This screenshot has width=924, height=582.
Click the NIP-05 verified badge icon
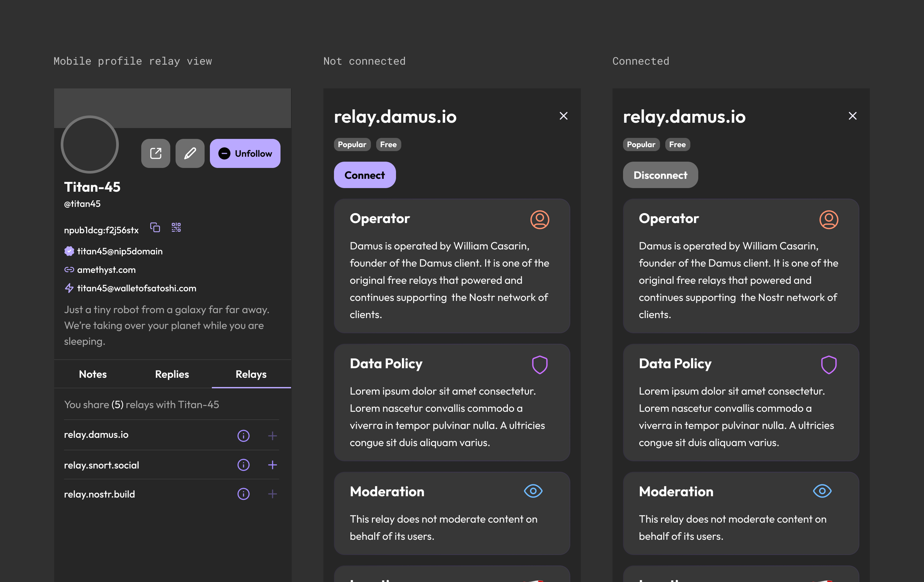tap(69, 251)
